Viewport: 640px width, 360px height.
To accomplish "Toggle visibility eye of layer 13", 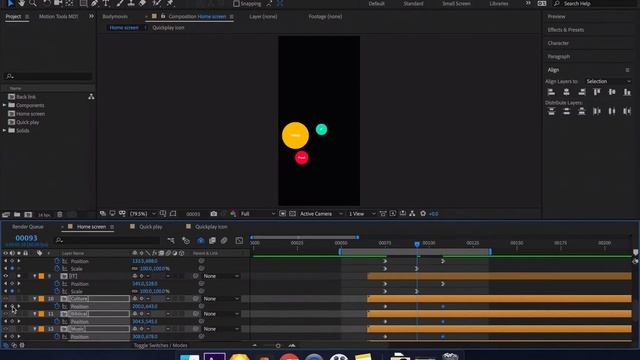I will [5, 329].
